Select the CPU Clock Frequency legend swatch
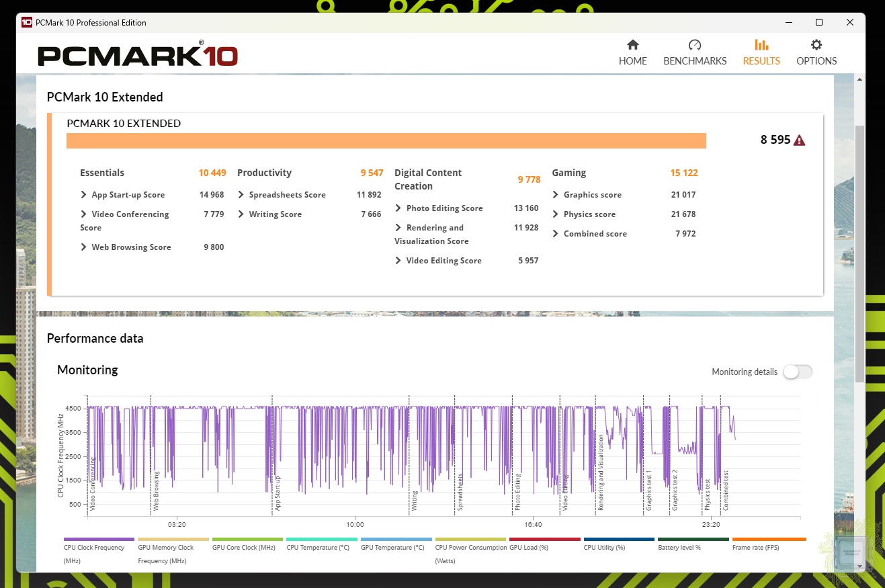This screenshot has height=588, width=885. [99, 539]
